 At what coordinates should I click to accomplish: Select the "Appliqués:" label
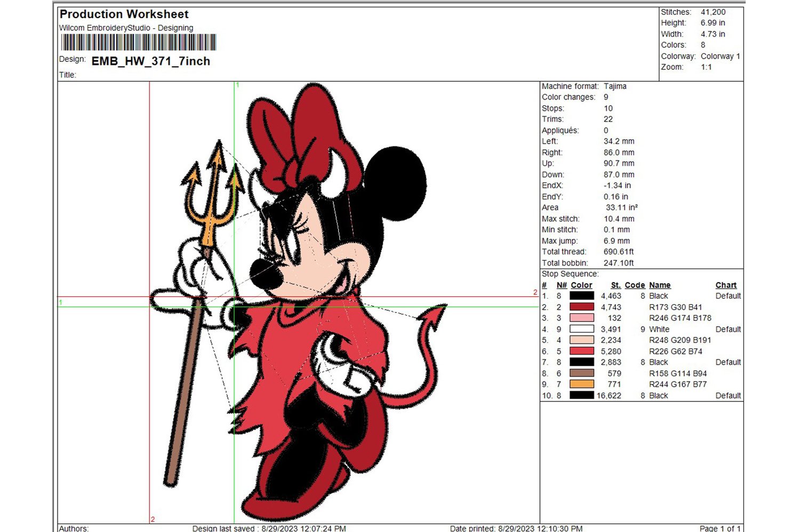coord(560,131)
